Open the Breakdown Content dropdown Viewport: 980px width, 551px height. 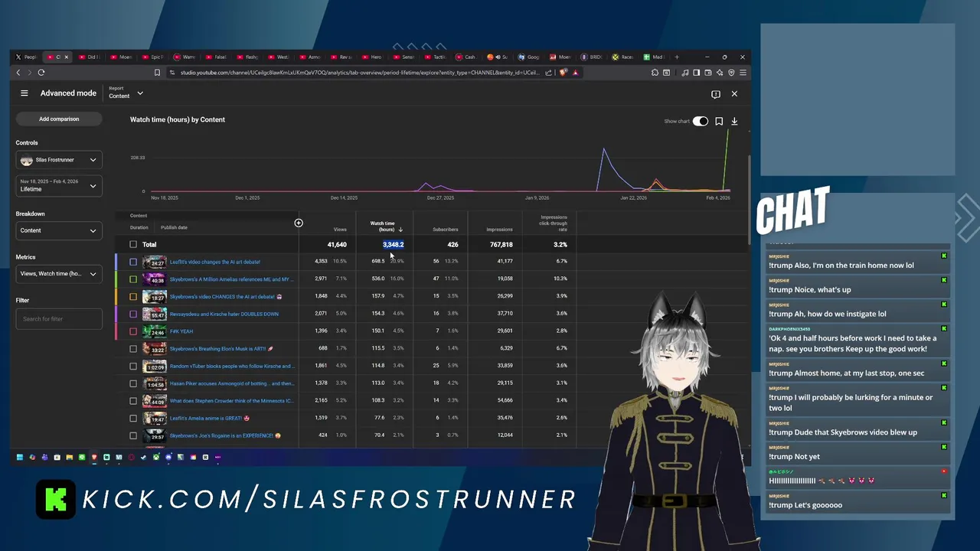pos(59,230)
